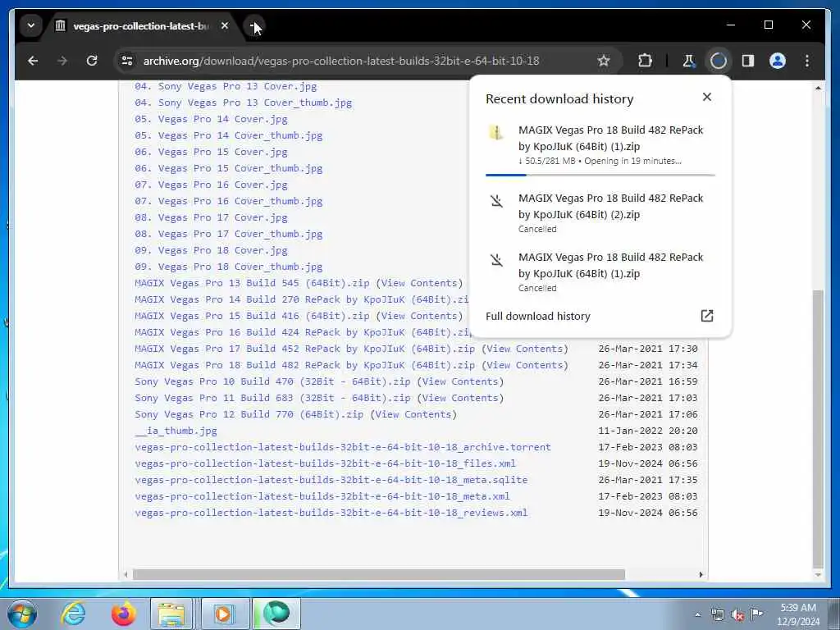Click the vertical page scrollbar thumb
840x630 pixels.
818,428
